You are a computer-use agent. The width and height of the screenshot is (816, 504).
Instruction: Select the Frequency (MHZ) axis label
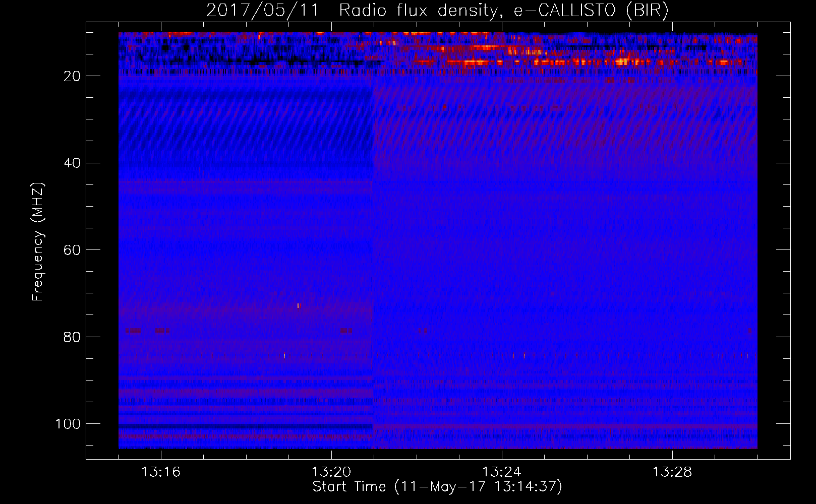tap(38, 241)
